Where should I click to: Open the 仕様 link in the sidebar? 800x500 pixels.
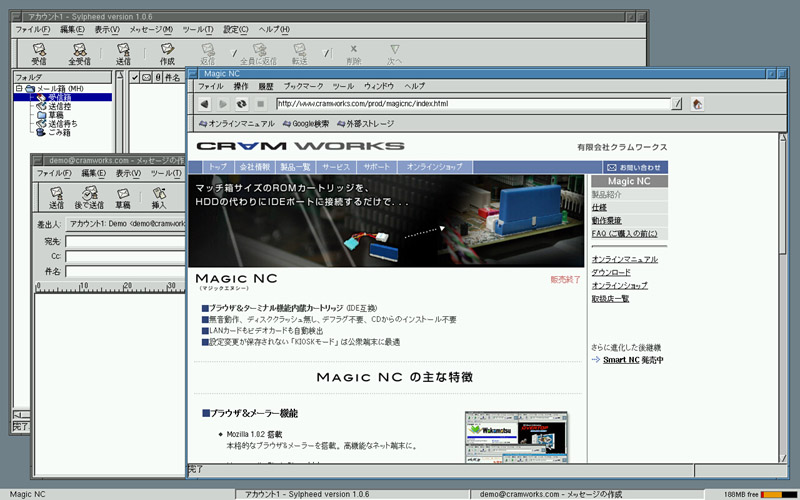click(599, 208)
